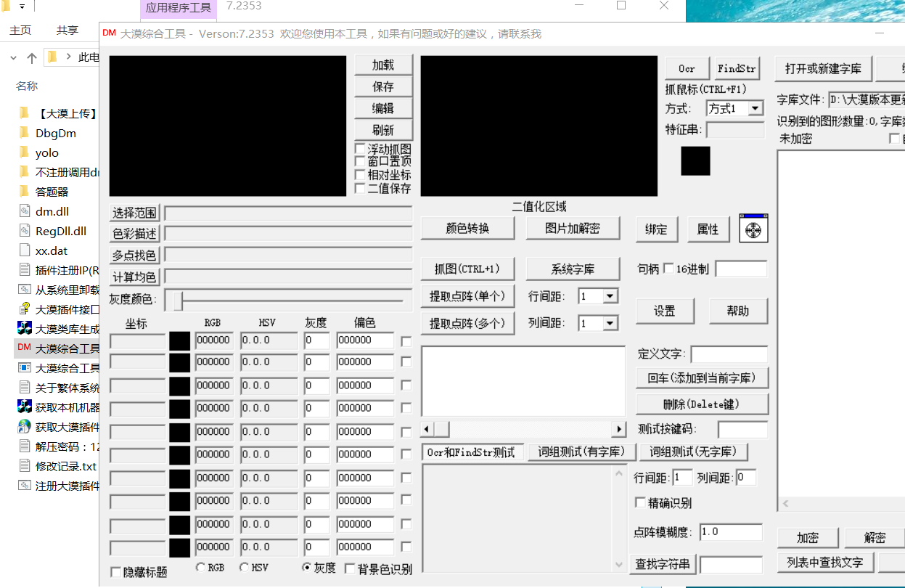Click the 颜色转换 button

[467, 228]
